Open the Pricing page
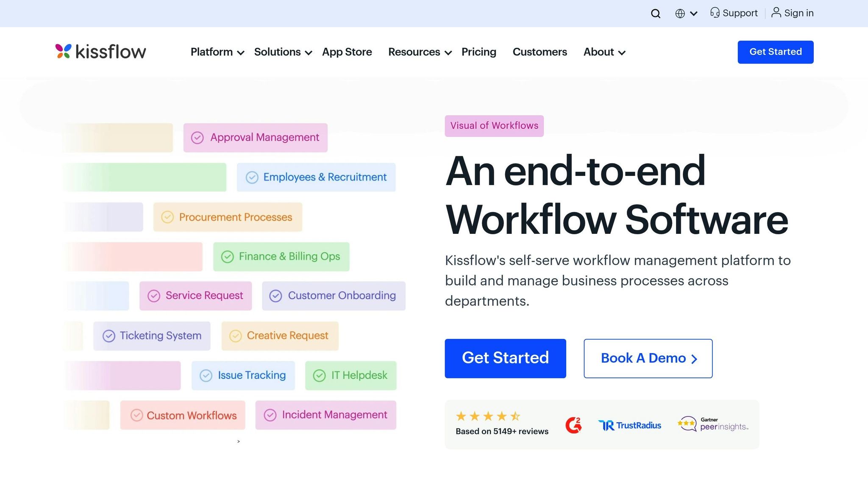The image size is (868, 488). [479, 52]
